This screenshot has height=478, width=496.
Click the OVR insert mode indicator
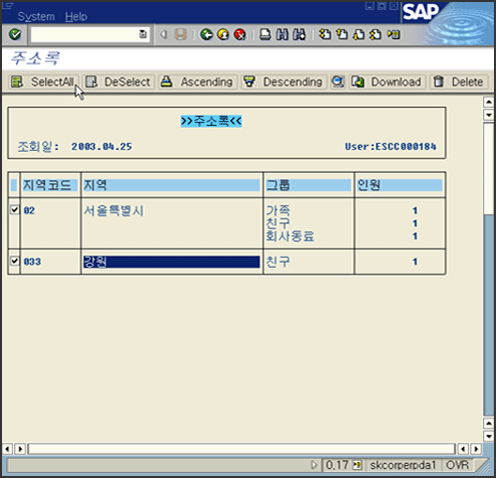pos(457,465)
